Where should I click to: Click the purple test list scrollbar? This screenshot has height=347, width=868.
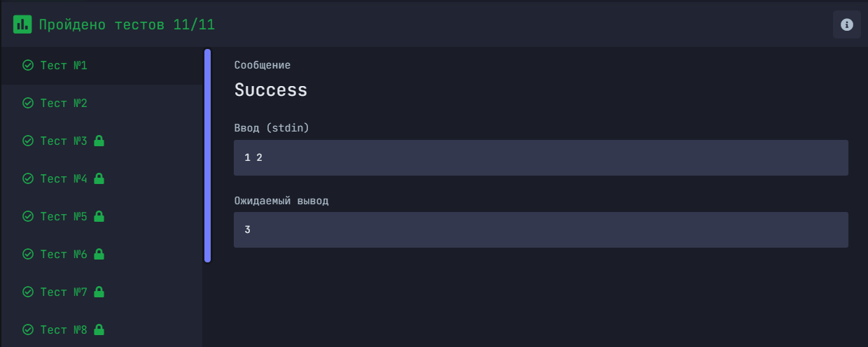coord(207,155)
